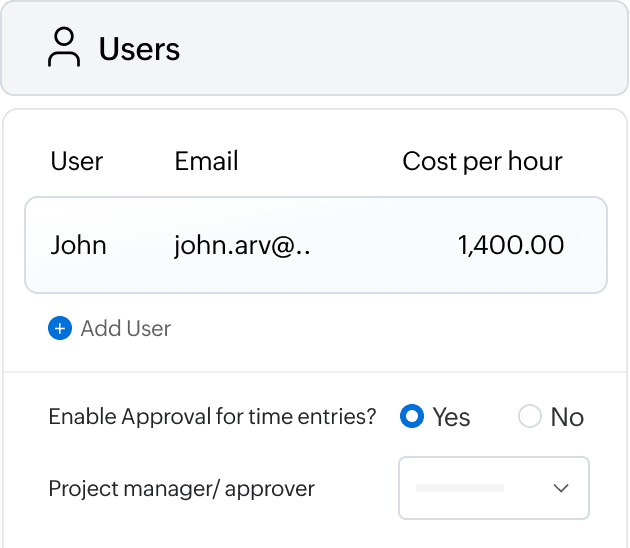Click the Users person icon
The width and height of the screenshot is (630, 548).
[64, 48]
